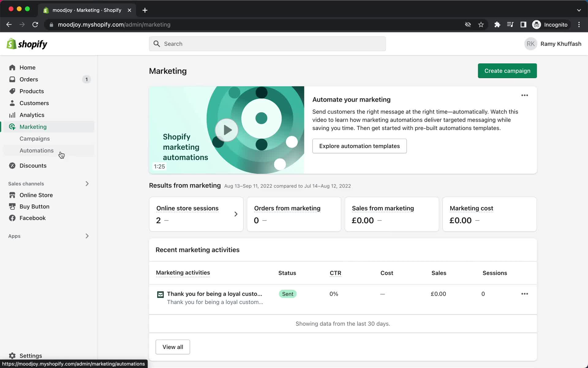The height and width of the screenshot is (368, 588).
Task: Click the Marketing target icon
Action: pos(12,127)
